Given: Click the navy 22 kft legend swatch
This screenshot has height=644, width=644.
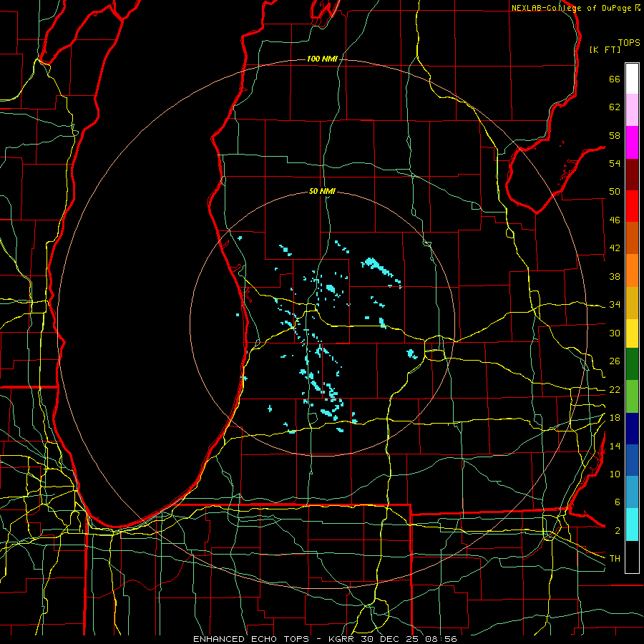Looking at the screenshot, I should click(632, 429).
